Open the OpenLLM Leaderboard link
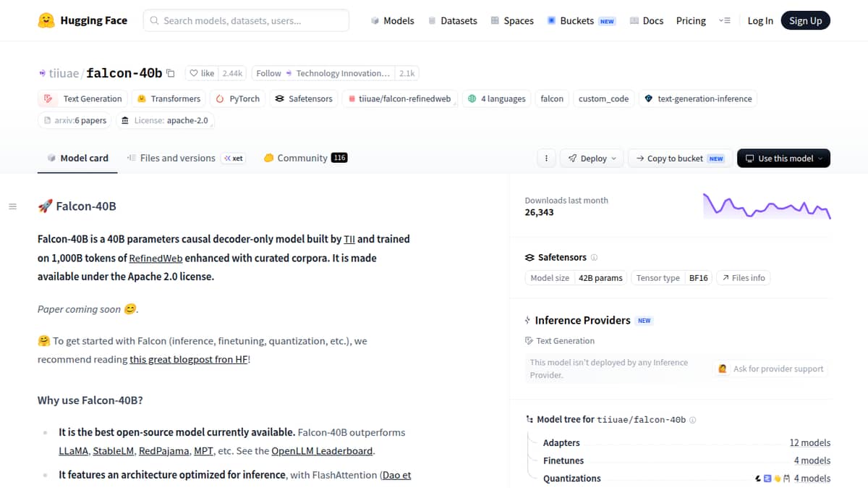This screenshot has height=488, width=868. [322, 450]
